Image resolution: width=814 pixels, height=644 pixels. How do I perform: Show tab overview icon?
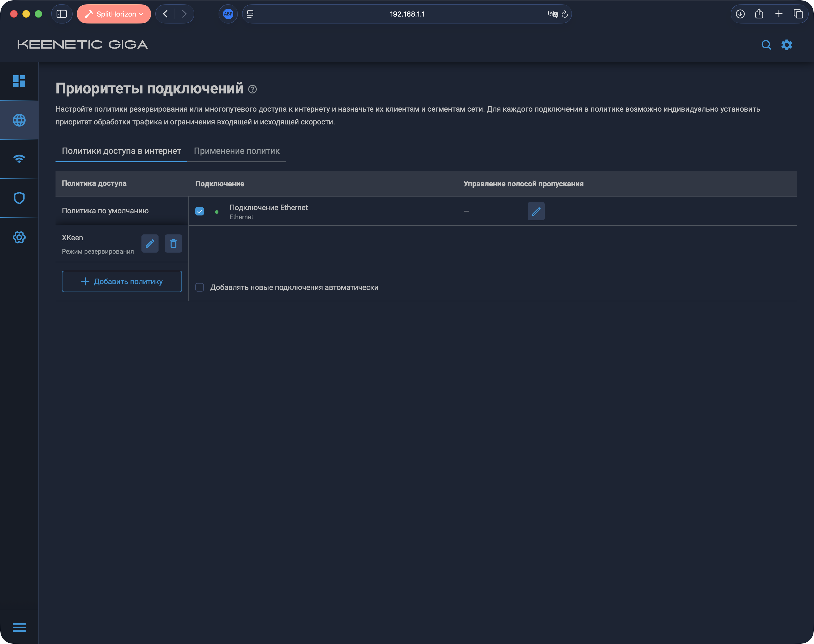pos(798,14)
